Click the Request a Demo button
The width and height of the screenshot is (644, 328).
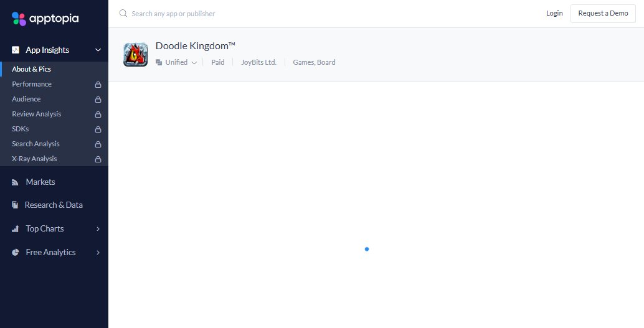point(603,14)
